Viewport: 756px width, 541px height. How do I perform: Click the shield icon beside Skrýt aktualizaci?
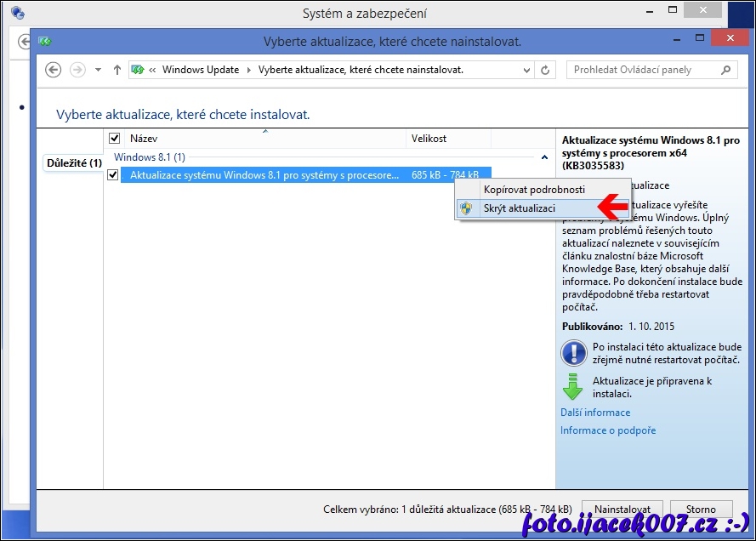466,208
